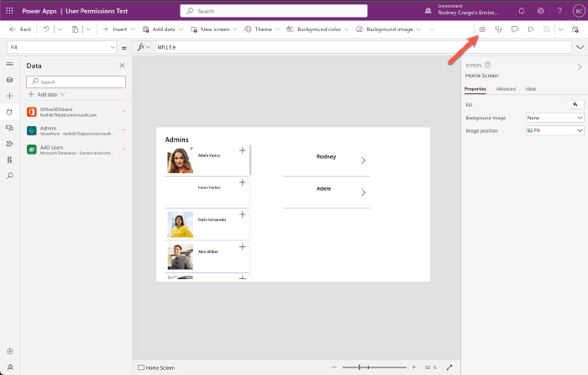Open the Fill color picker
This screenshot has width=588, height=375.
click(575, 104)
